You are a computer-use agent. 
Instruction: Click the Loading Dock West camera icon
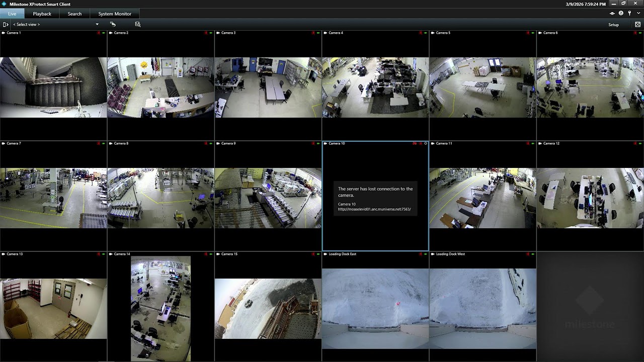433,254
